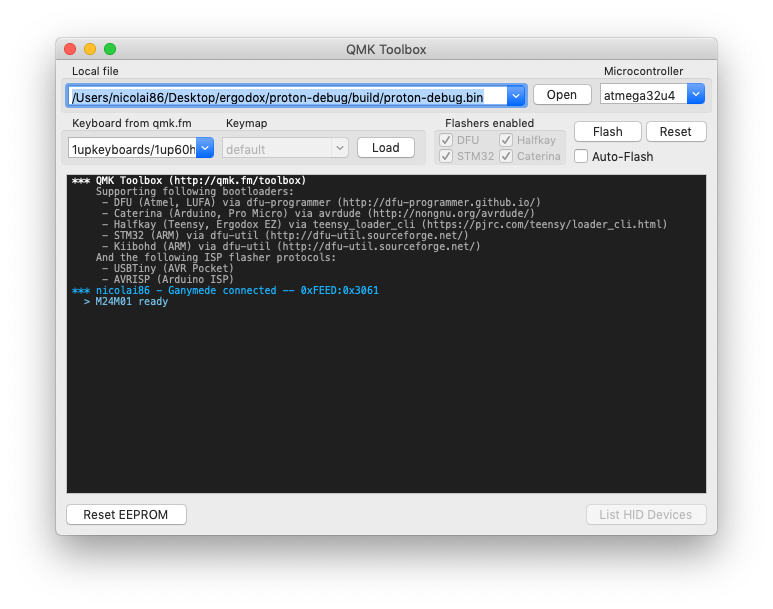The height and width of the screenshot is (609, 773).
Task: Click 'Ganymede connected' log line
Action: [225, 290]
